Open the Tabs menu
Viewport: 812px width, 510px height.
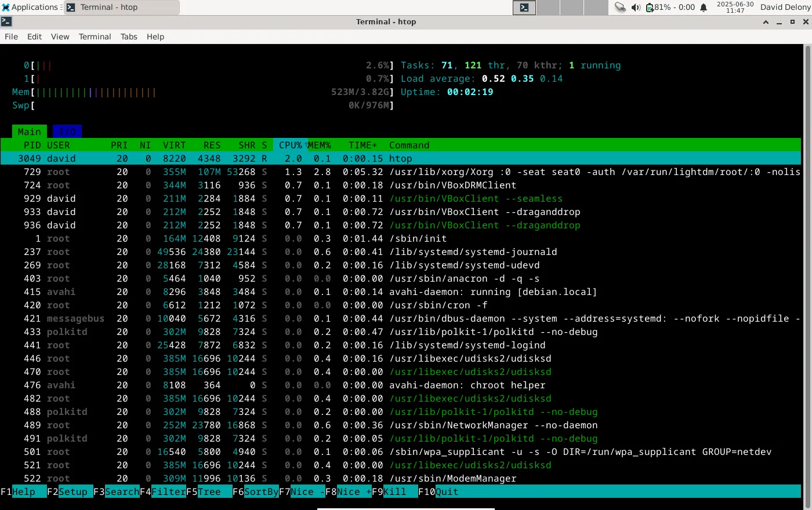click(129, 37)
